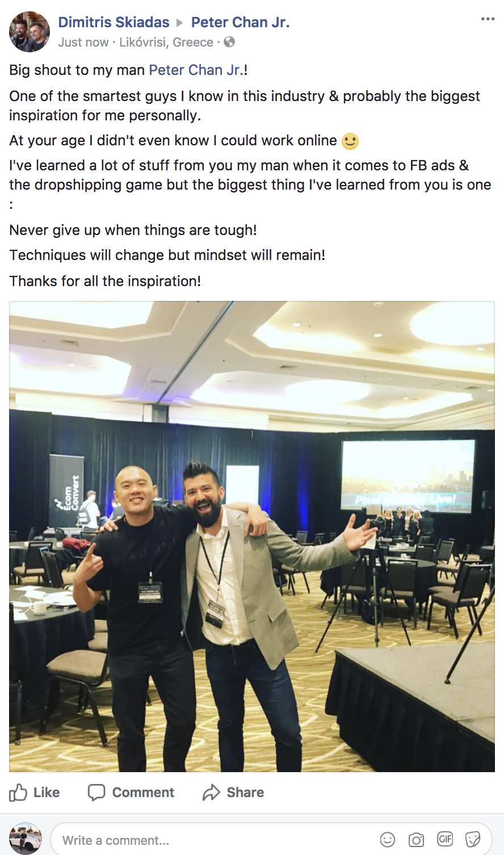Click the public audience globe icon
The width and height of the screenshot is (504, 855).
[x=229, y=42]
